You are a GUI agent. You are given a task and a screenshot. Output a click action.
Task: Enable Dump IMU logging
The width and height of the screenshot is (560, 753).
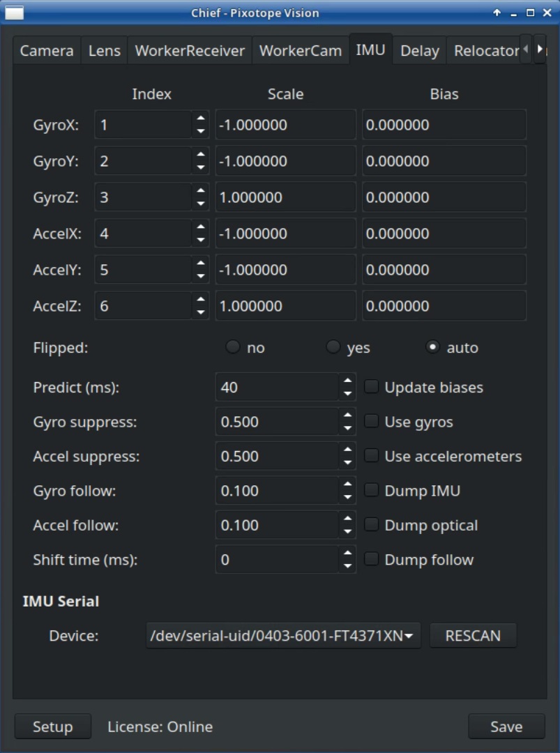(x=371, y=490)
